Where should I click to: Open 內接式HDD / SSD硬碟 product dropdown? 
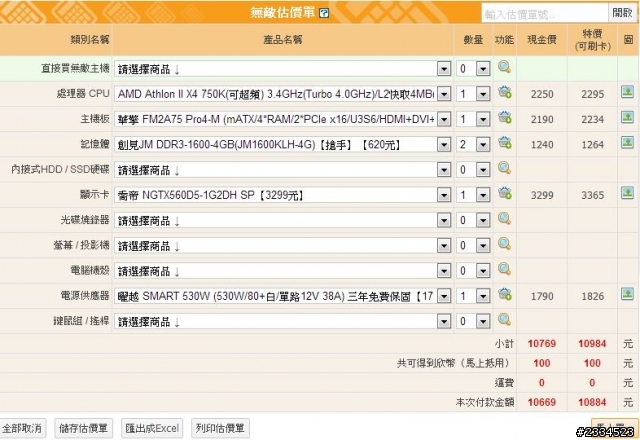tap(282, 170)
